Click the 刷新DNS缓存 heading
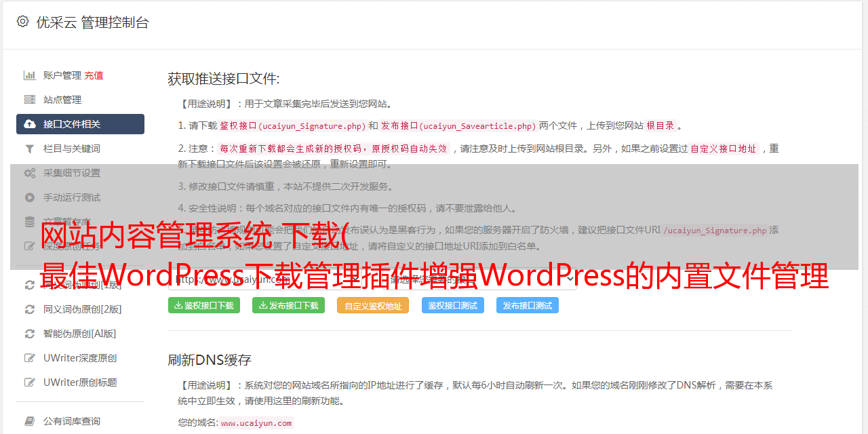 (x=210, y=359)
